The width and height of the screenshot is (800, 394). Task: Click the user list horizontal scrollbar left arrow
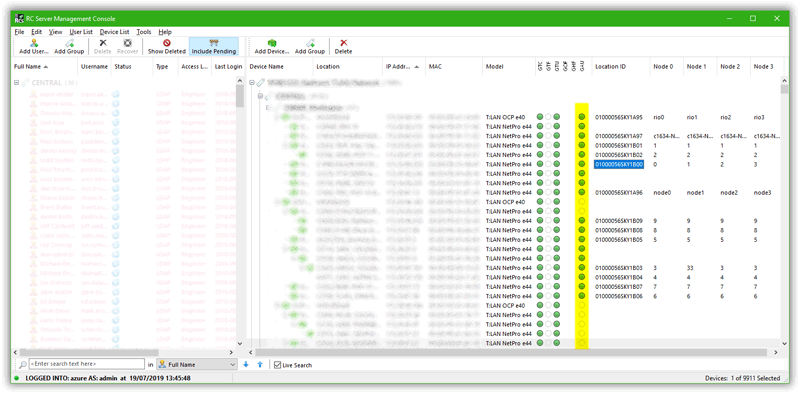click(16, 353)
